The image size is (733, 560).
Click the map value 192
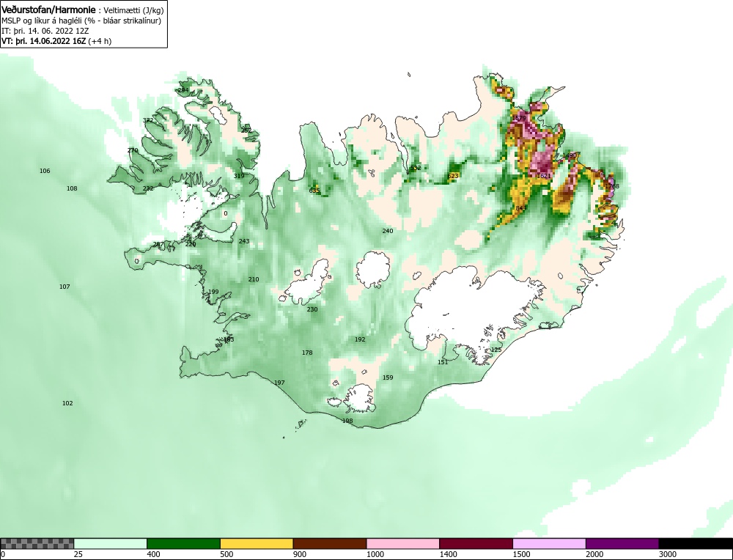[360, 339]
